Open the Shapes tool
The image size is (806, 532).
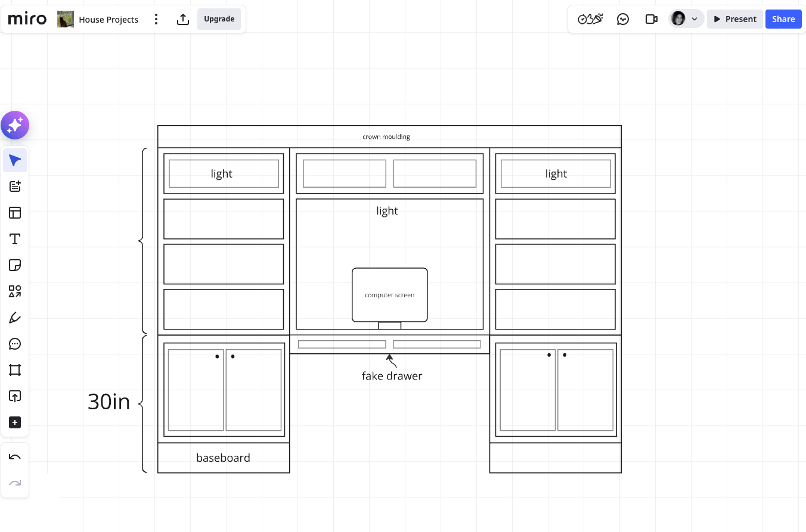tap(15, 291)
